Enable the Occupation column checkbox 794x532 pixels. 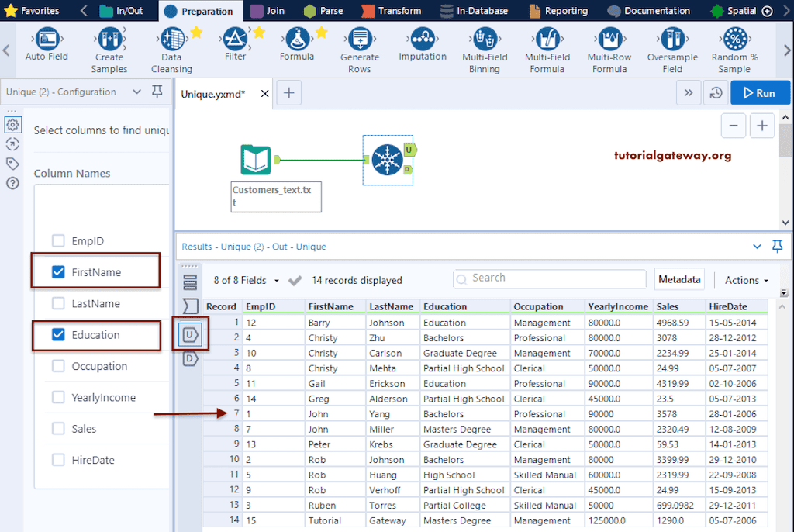click(x=58, y=366)
